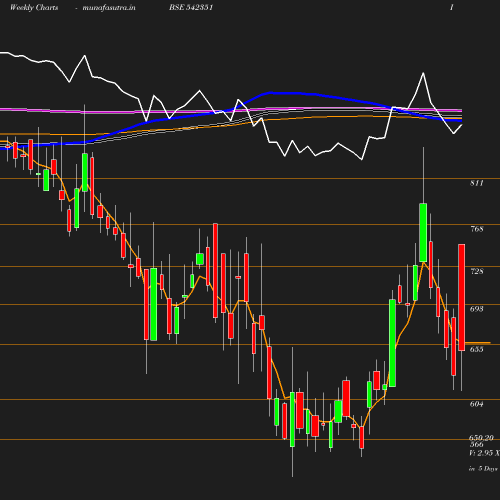Click the 'munafasutra.in' text
This screenshot has height=500, width=500.
(109, 8)
